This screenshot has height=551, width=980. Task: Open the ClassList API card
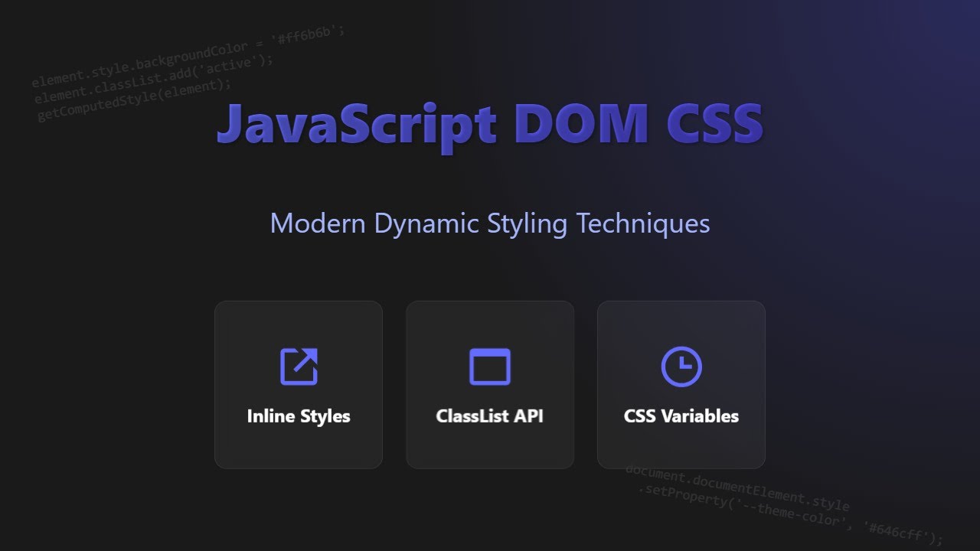coord(490,384)
